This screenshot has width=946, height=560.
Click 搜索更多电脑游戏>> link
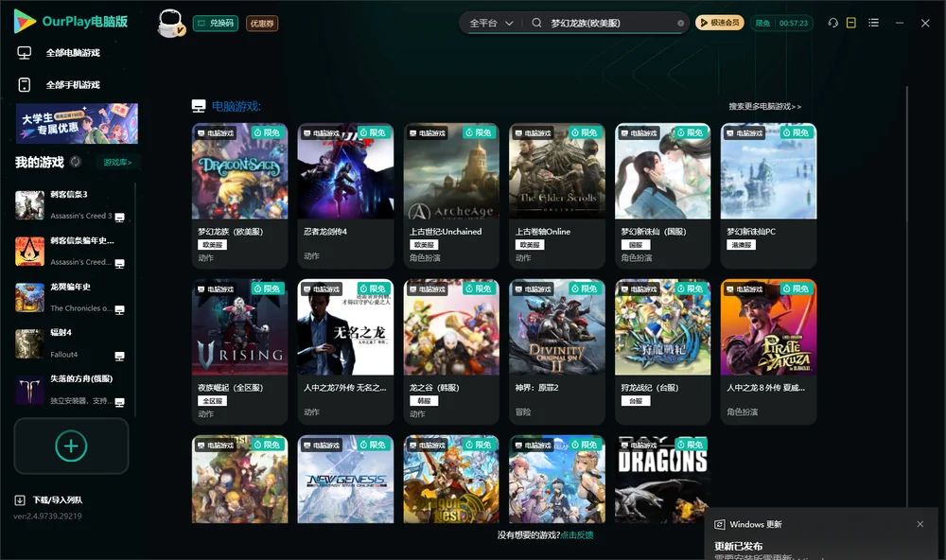tap(764, 106)
